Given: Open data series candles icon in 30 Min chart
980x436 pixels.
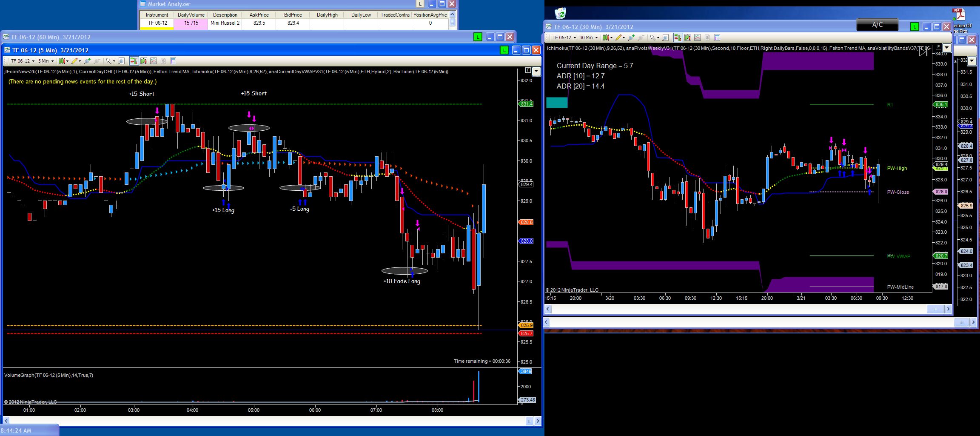Looking at the screenshot, I should 688,37.
